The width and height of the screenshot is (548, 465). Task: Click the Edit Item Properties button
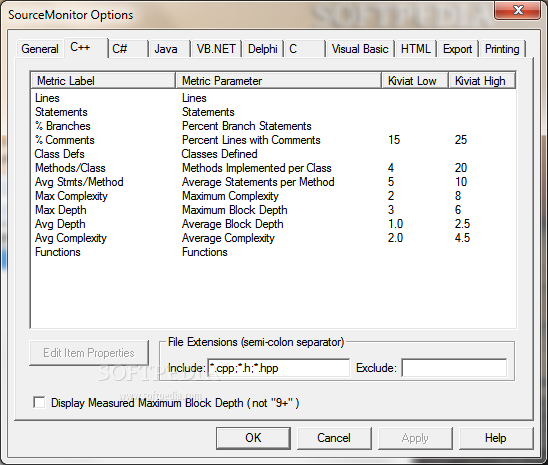[89, 353]
